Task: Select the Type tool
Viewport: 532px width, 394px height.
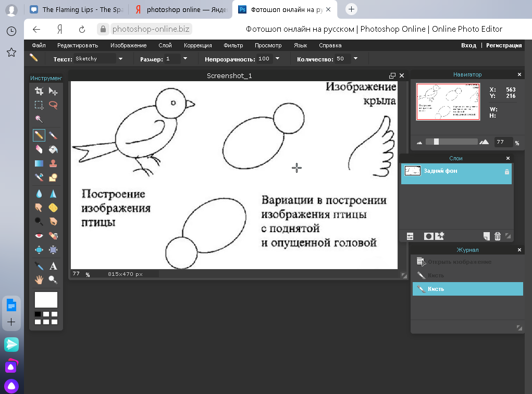Action: (x=53, y=266)
